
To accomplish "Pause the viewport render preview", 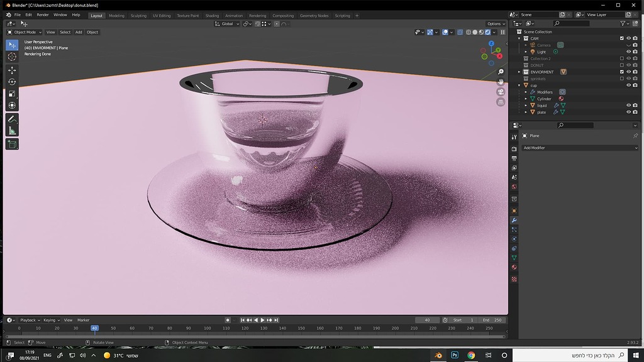I will click(x=502, y=32).
